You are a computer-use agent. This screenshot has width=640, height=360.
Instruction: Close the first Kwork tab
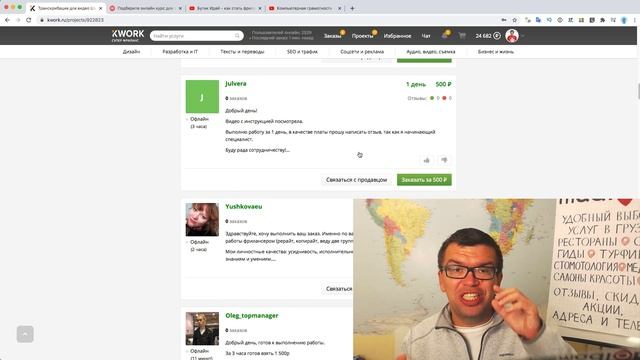click(x=100, y=8)
